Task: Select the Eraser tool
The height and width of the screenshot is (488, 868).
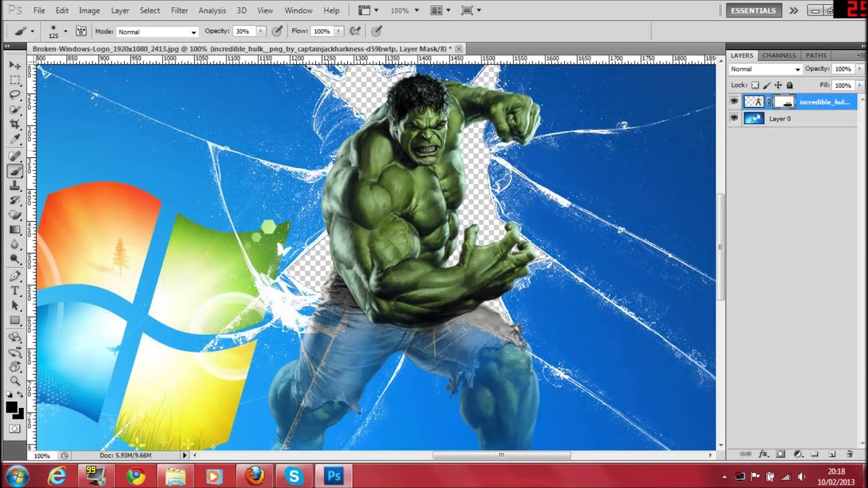Action: (14, 216)
